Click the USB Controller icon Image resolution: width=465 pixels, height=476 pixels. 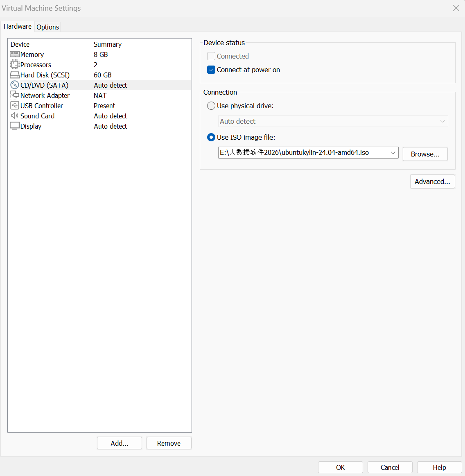point(15,106)
